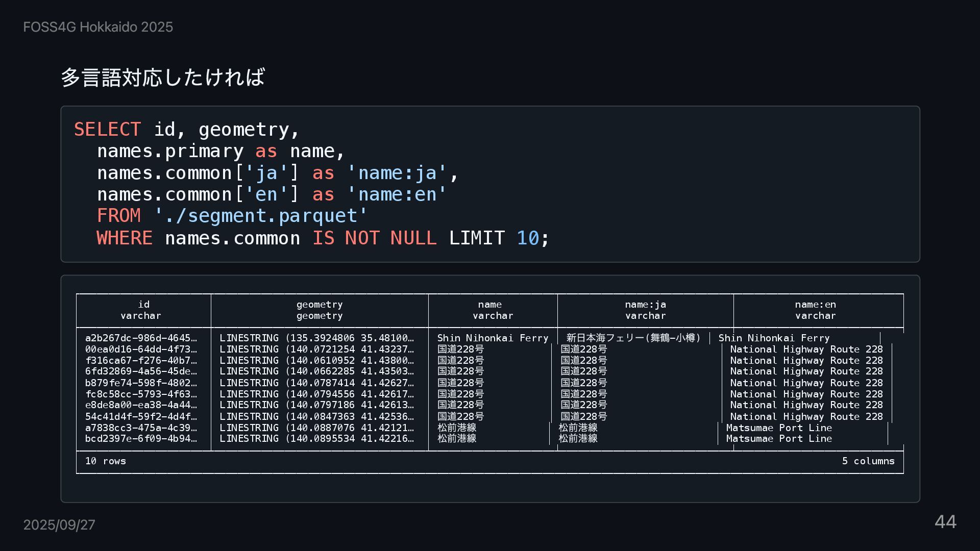Click the name:ja column header
This screenshot has width=980, height=551.
[x=645, y=310]
